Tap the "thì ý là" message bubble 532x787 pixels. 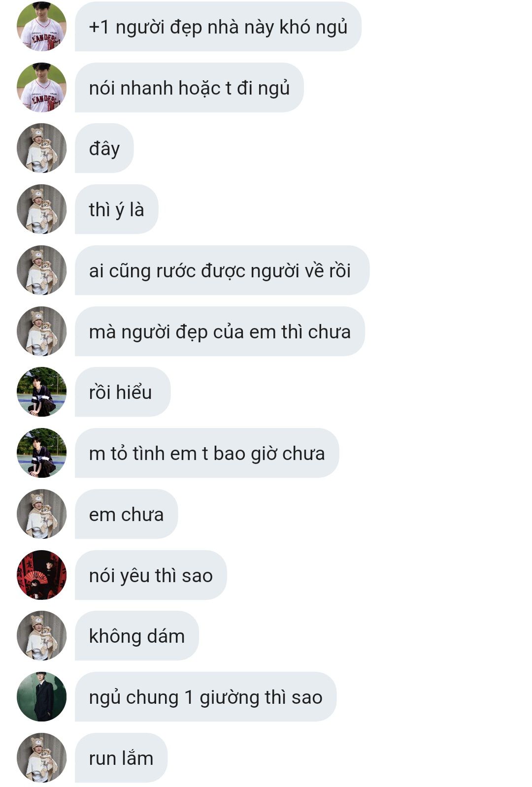(x=117, y=209)
